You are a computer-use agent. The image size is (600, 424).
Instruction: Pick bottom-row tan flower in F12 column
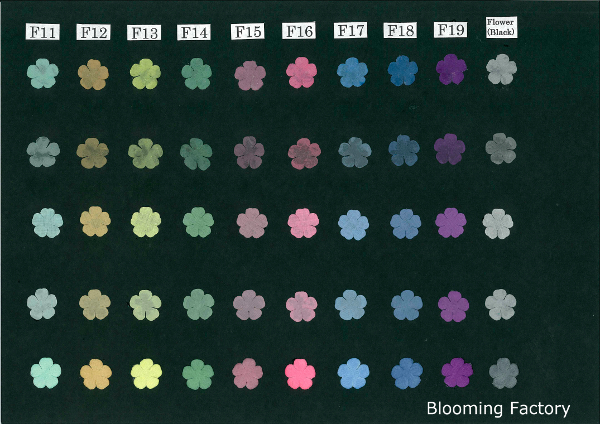(96, 374)
